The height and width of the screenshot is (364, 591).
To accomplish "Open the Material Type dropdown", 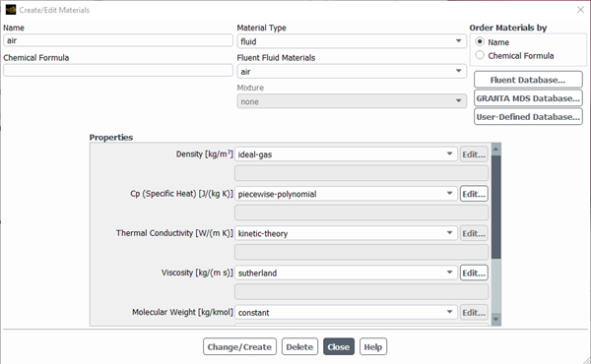I will pyautogui.click(x=352, y=41).
